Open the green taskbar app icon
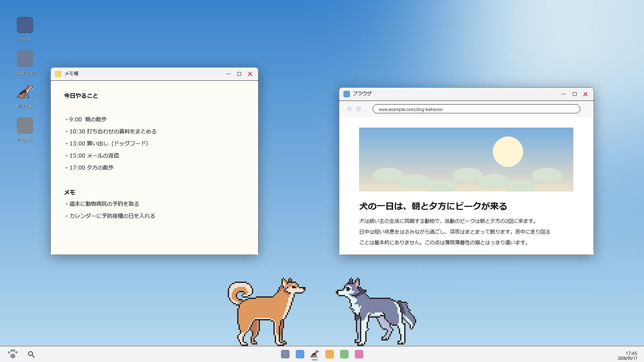The image size is (644, 362). tap(344, 354)
